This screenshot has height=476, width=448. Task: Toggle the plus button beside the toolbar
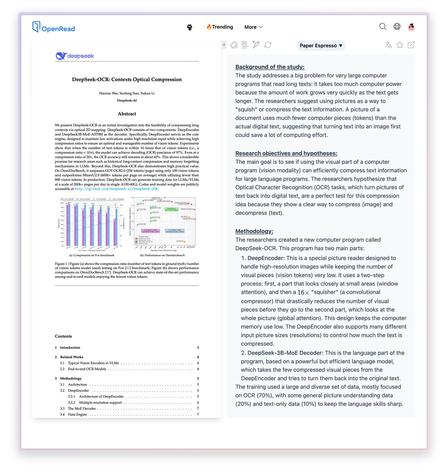(224, 44)
